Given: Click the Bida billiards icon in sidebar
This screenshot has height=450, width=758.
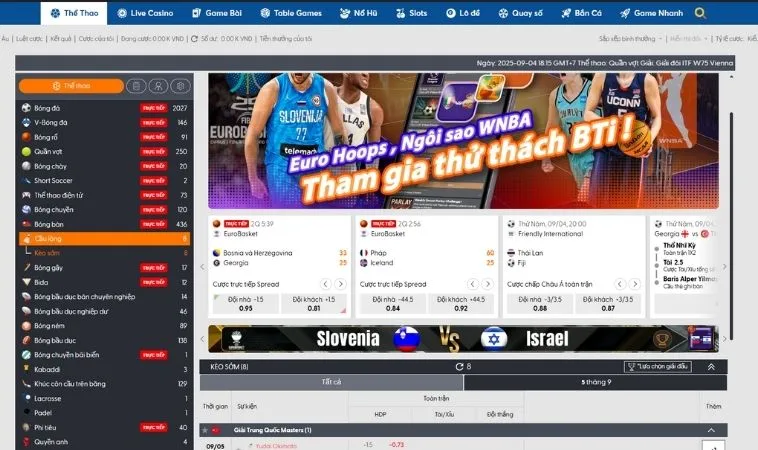Looking at the screenshot, I should [x=26, y=282].
